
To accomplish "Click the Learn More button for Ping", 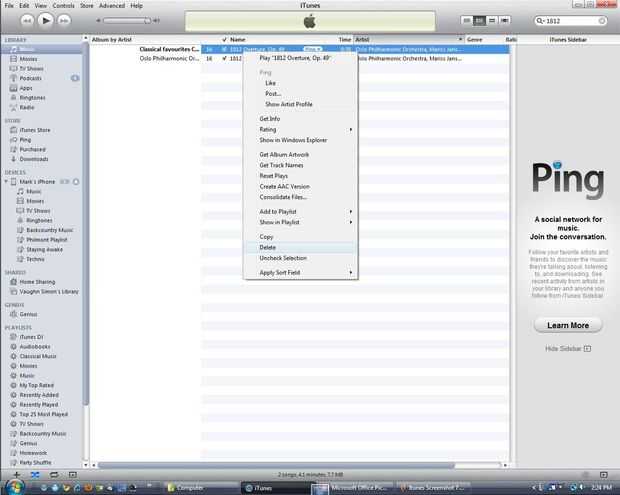I will (x=568, y=325).
